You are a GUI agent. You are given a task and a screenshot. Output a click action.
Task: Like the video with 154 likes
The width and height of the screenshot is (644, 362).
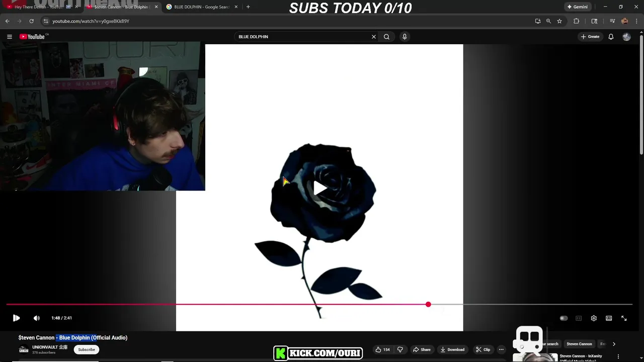(383, 349)
